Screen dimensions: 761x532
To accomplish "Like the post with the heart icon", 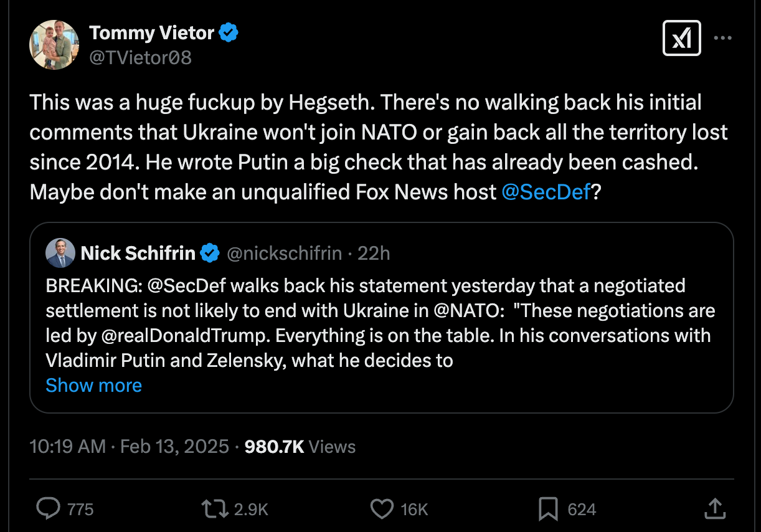I will pyautogui.click(x=382, y=509).
